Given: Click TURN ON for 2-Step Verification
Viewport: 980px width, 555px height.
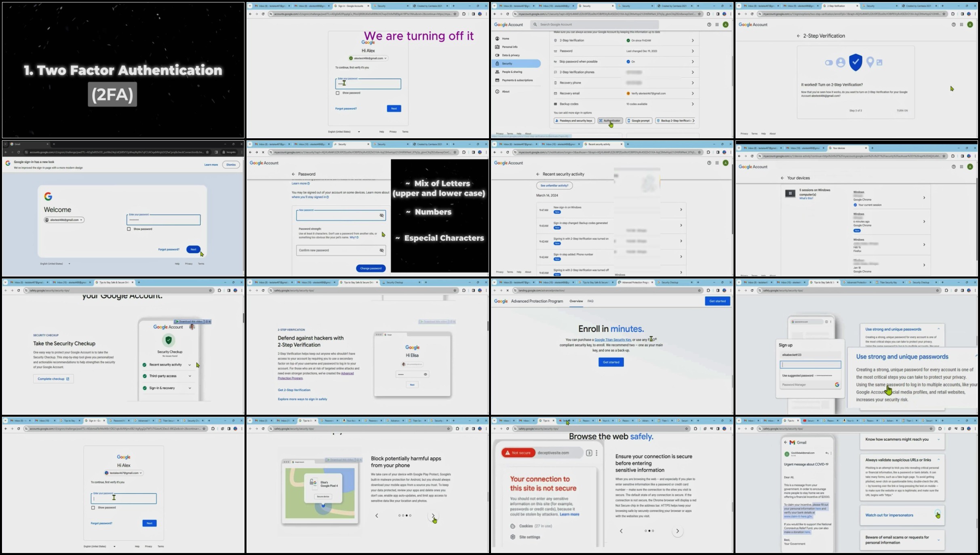Looking at the screenshot, I should [902, 111].
